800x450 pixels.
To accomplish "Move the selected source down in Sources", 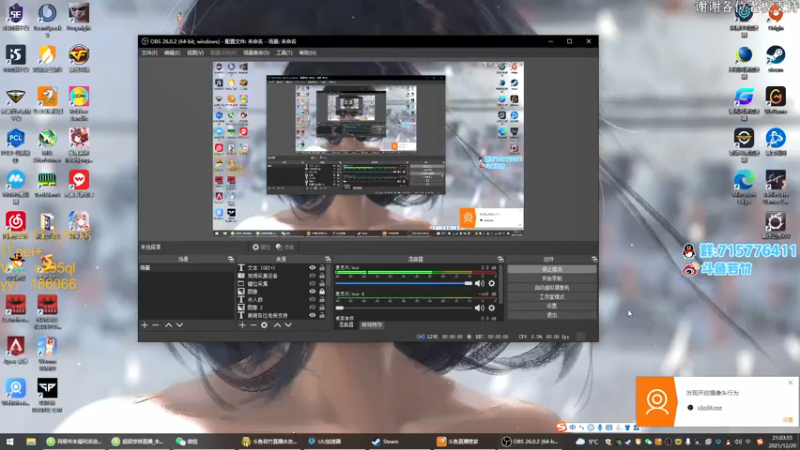I will 288,325.
